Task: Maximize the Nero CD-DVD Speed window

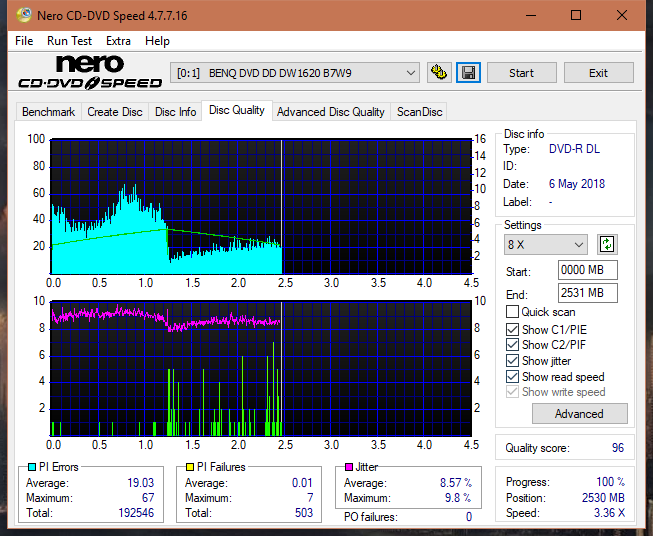Action: click(x=576, y=15)
